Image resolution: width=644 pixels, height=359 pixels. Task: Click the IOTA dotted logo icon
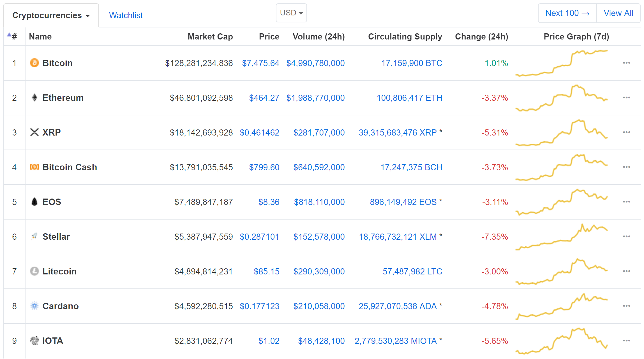34,341
